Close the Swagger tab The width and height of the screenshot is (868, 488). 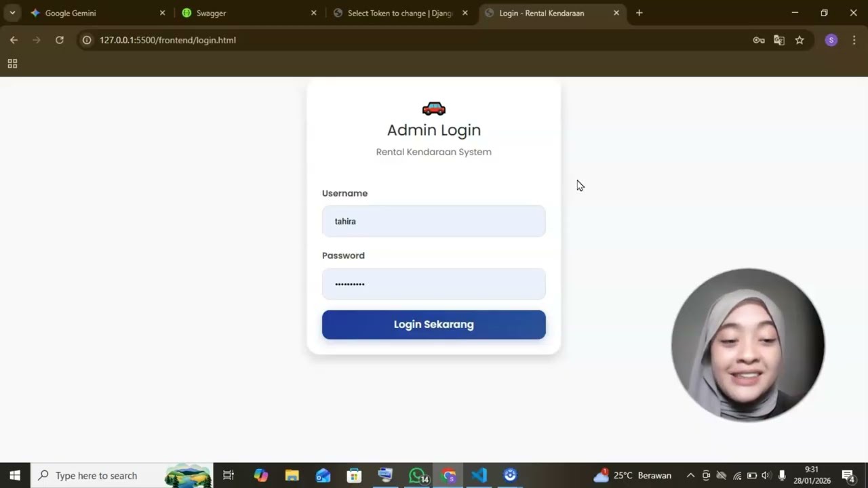point(313,13)
